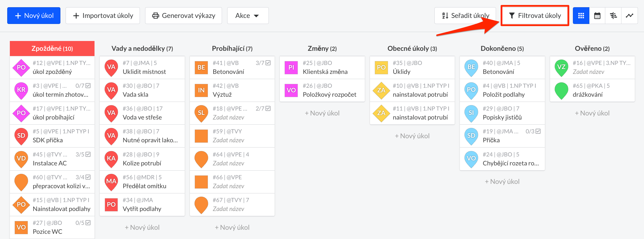Add a new task under Změny column
Image resolution: width=644 pixels, height=239 pixels.
322,113
